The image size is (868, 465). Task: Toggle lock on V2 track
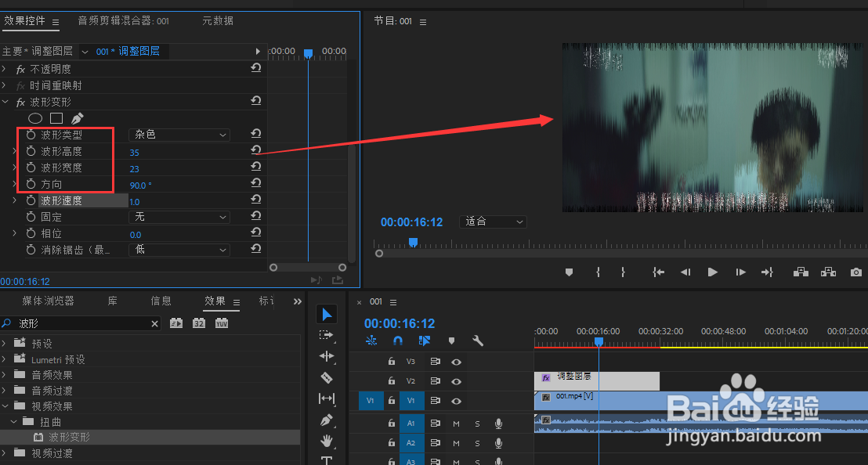[392, 381]
